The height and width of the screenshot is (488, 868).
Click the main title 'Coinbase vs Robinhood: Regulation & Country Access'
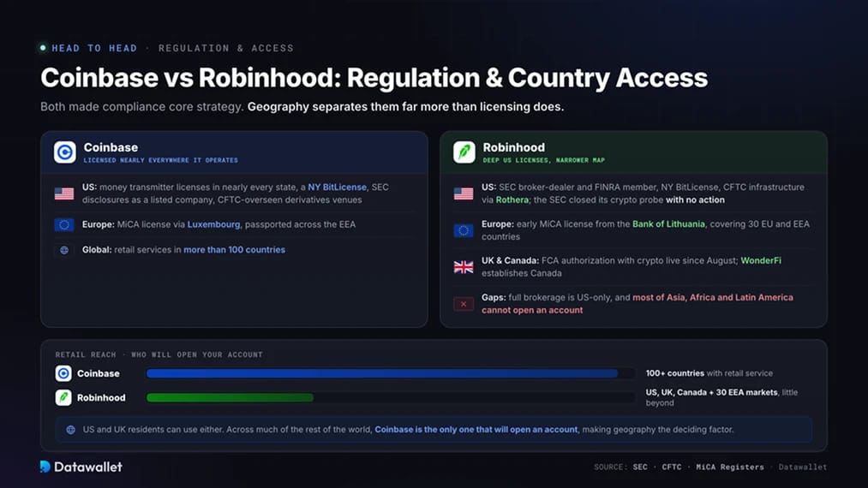click(x=374, y=77)
